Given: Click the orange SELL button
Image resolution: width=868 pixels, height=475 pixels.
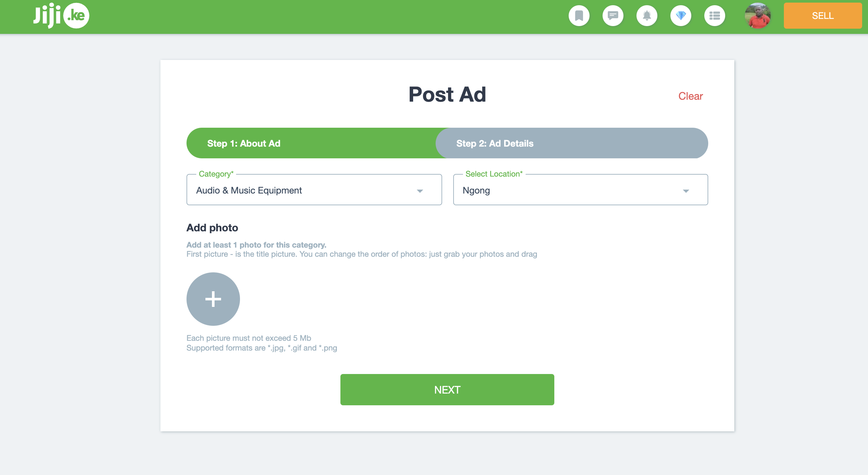Looking at the screenshot, I should pos(822,16).
